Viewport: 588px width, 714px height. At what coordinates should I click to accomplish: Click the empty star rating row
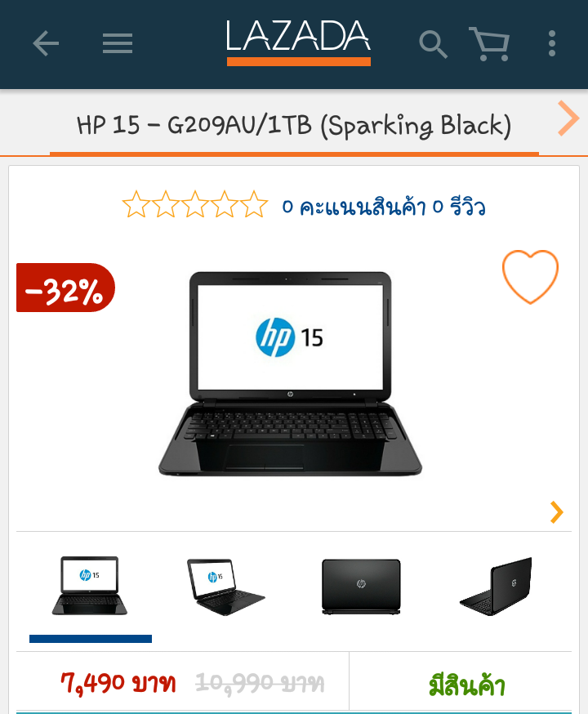[x=195, y=204]
